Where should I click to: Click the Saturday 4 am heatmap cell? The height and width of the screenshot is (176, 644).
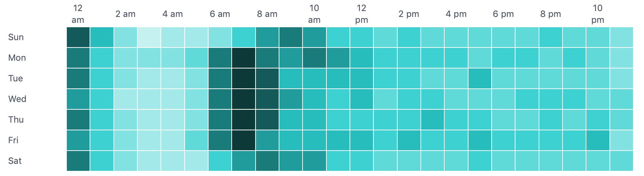click(x=173, y=161)
